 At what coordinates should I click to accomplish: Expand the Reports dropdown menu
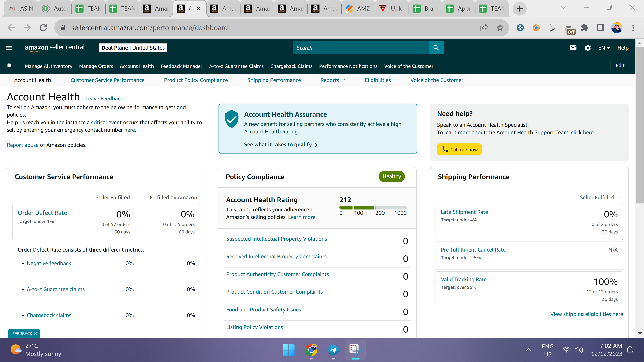[333, 80]
